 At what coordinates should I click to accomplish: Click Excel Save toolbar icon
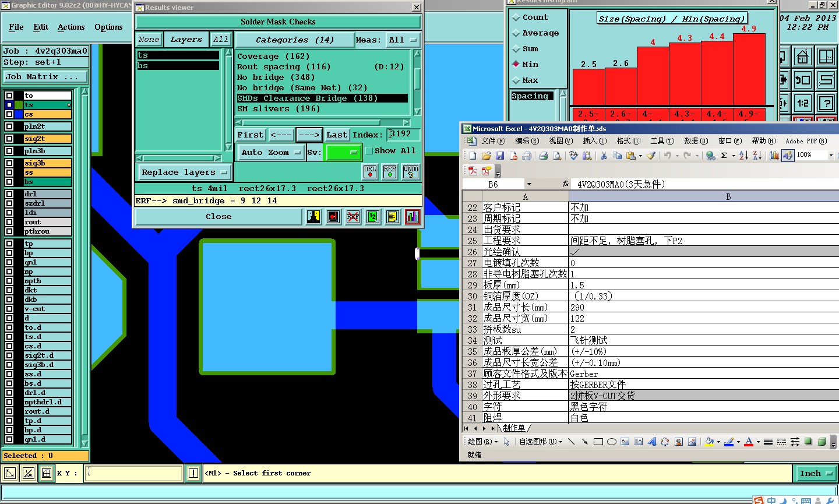499,156
